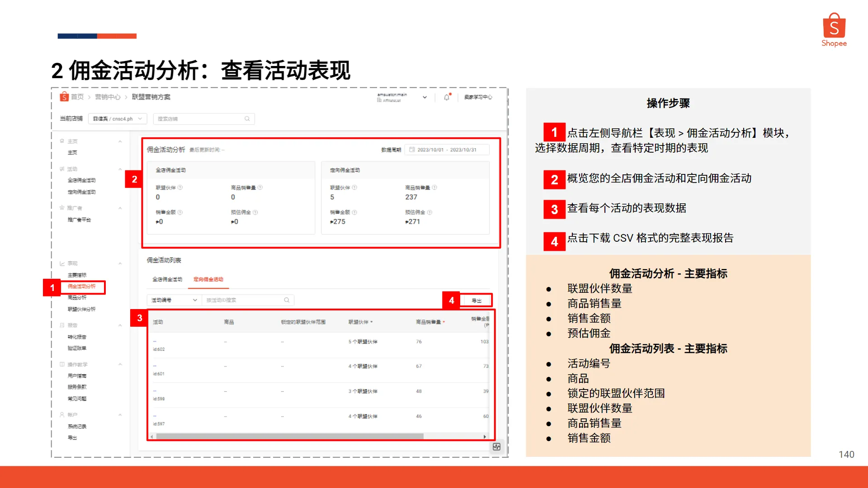
Task: Select the home icon next to 主页
Action: [x=62, y=141]
